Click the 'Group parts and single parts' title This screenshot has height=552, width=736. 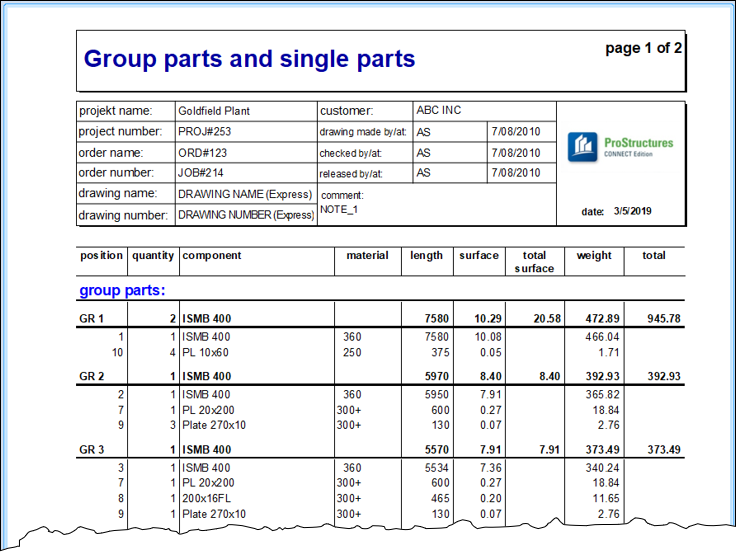[x=249, y=59]
